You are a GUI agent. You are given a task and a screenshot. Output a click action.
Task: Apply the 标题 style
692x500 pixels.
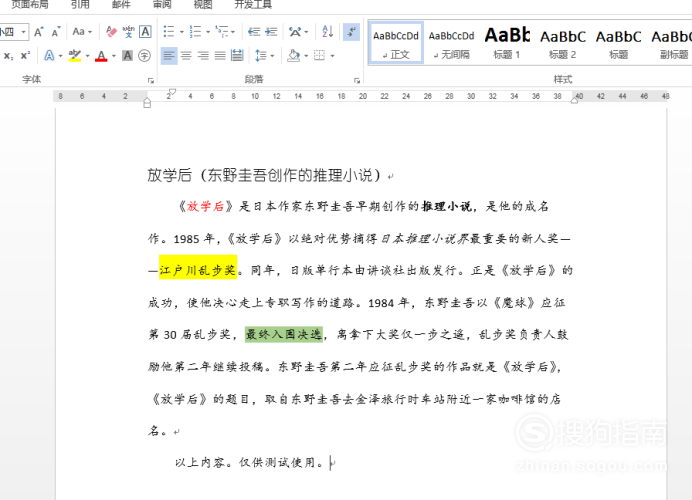coord(618,43)
